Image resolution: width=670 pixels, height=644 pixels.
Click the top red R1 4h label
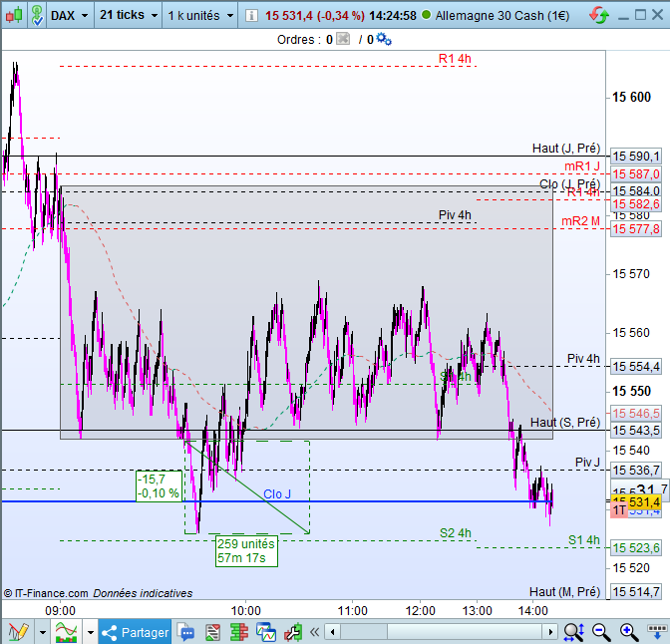455,59
